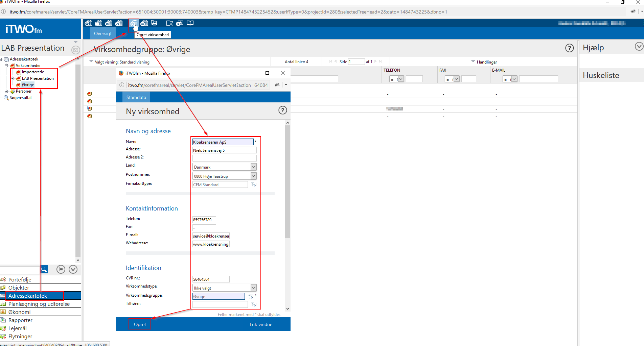This screenshot has height=346, width=644.
Task: Expand the LAB Præsentation tree node
Action: click(13, 78)
